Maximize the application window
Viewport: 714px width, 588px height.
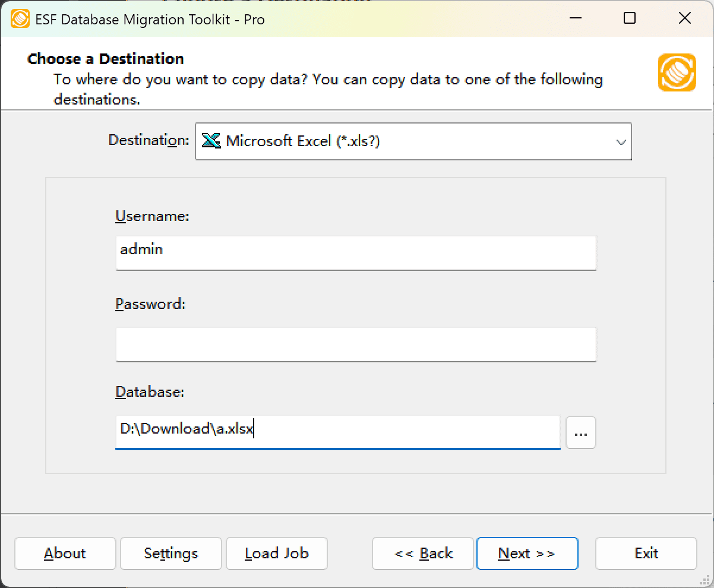628,18
